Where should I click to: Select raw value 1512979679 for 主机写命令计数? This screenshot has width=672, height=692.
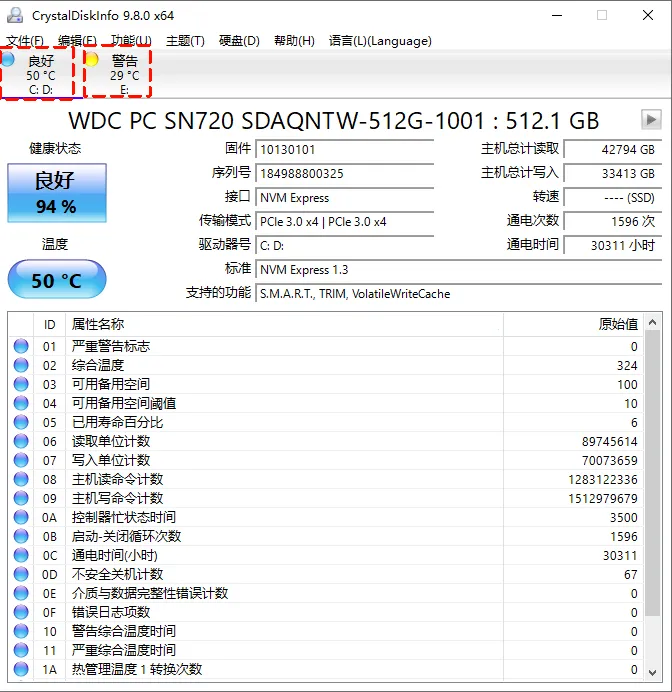coord(603,498)
